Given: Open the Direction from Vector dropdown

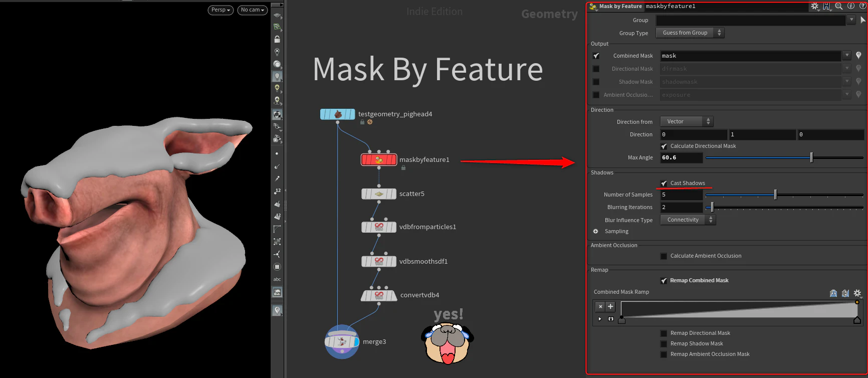Looking at the screenshot, I should [x=687, y=121].
